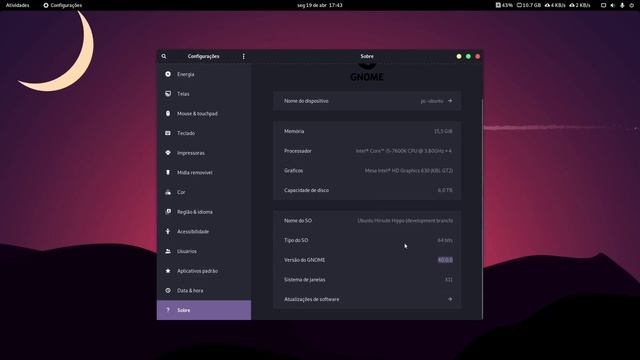
Task: Close settings with the red button
Action: (x=478, y=56)
